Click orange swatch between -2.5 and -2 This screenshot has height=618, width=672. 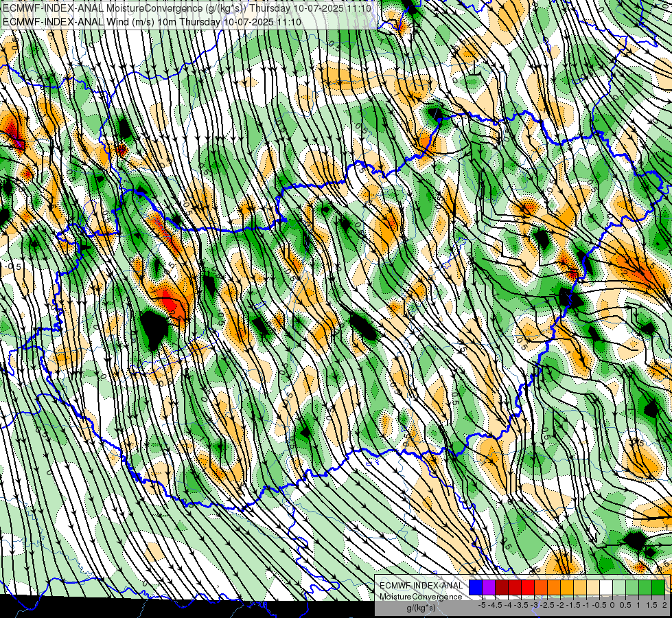[554, 587]
